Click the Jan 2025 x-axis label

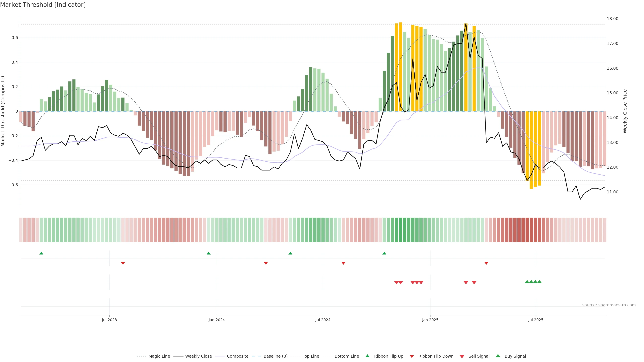pyautogui.click(x=430, y=320)
